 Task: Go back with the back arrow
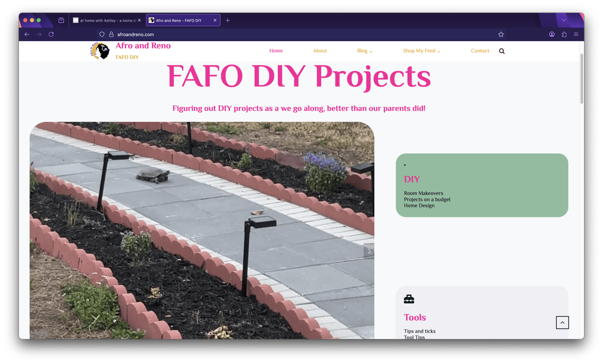click(x=27, y=34)
